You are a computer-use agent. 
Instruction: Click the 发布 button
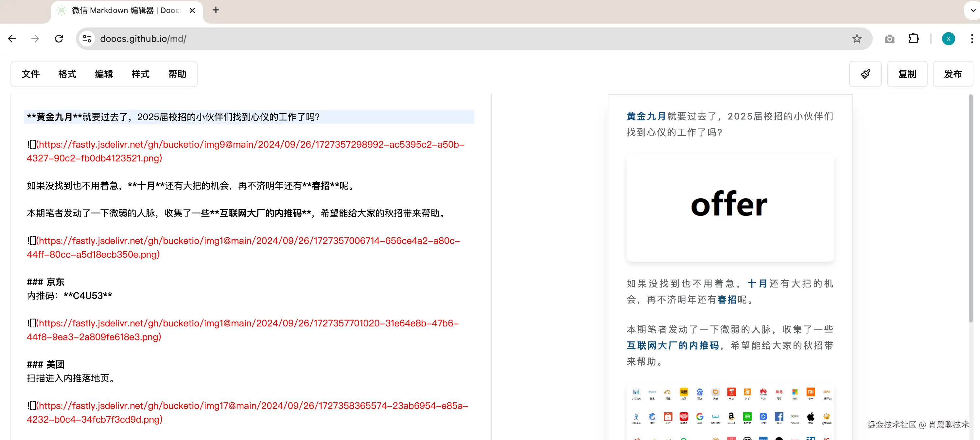953,74
